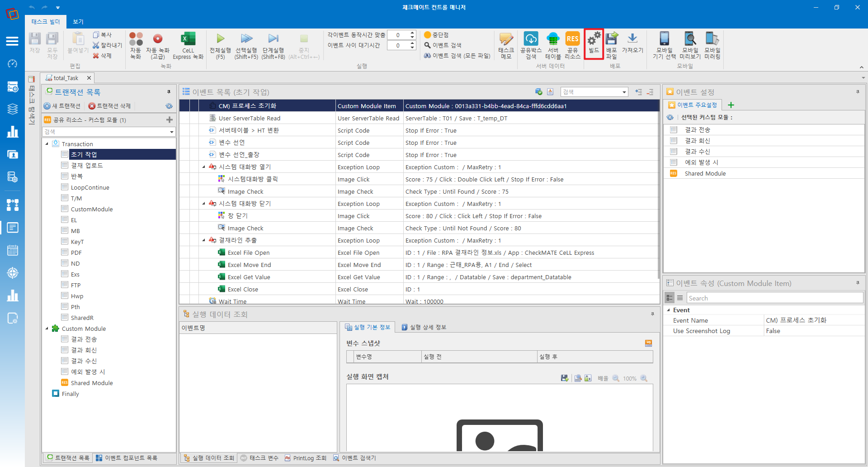
Task: Start 전체실행 full run play icon
Action: pyautogui.click(x=220, y=38)
